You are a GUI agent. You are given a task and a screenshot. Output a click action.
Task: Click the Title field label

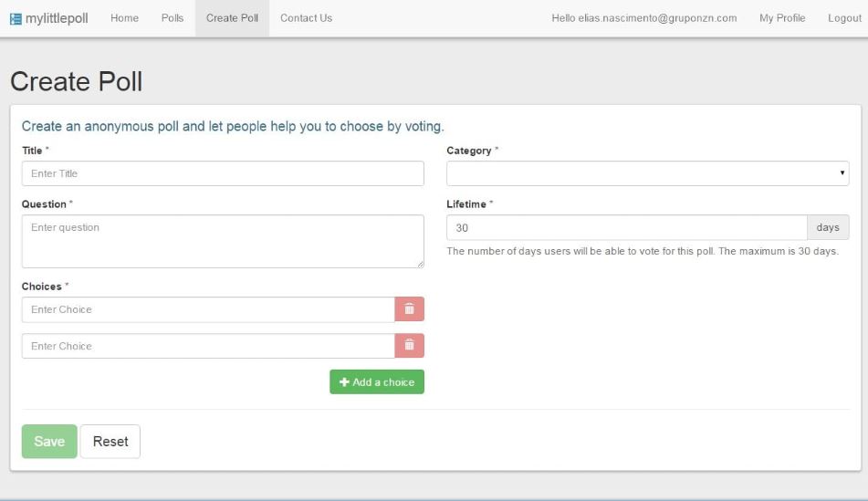32,151
